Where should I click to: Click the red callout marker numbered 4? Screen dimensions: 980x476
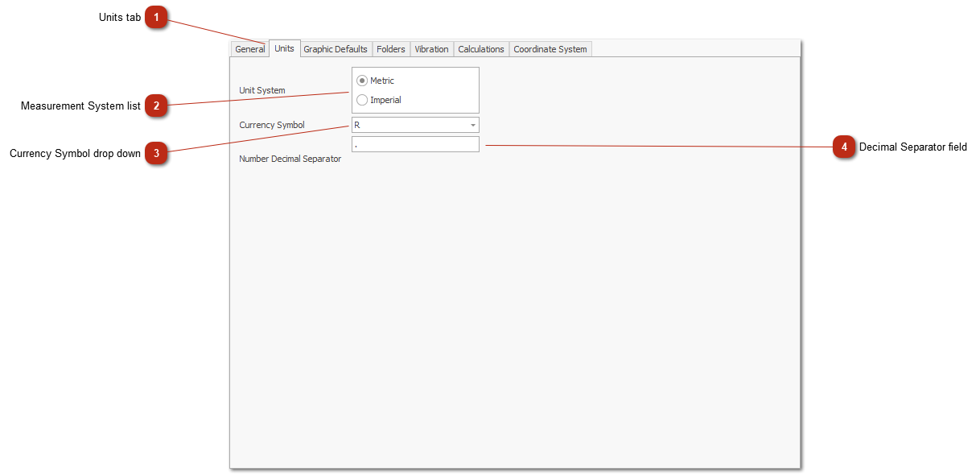(843, 147)
